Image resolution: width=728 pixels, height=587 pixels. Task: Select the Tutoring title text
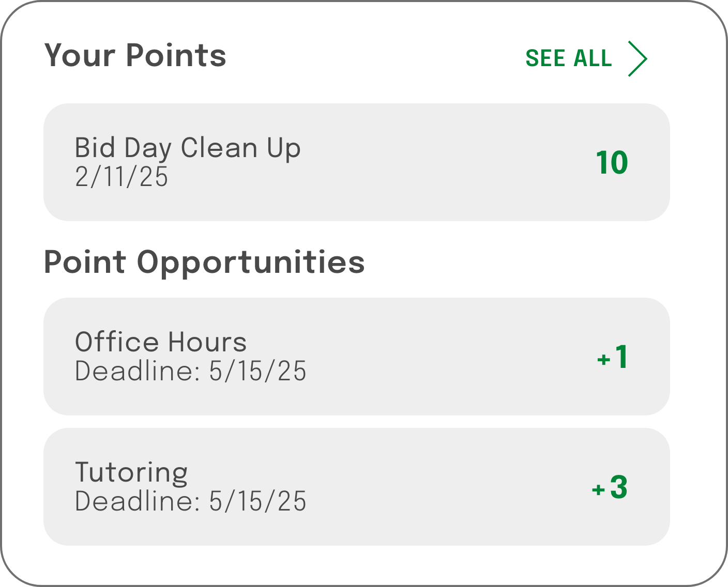(131, 472)
